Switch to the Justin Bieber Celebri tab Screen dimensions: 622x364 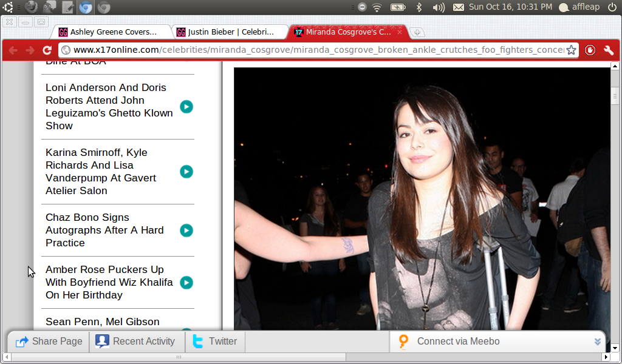(230, 32)
